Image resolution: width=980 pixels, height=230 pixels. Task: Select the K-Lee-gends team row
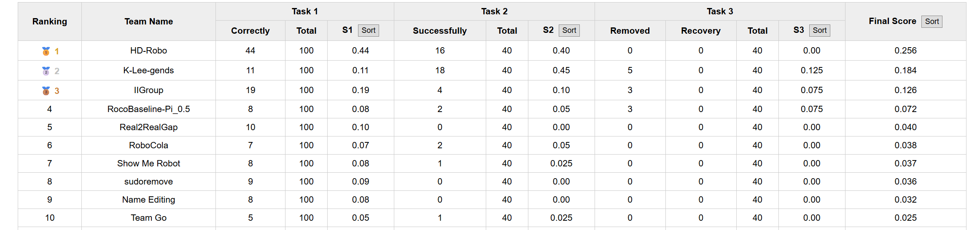148,70
